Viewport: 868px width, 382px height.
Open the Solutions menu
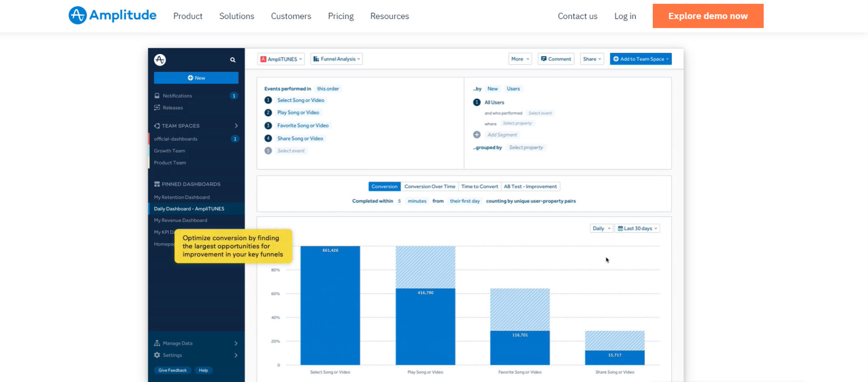(236, 16)
